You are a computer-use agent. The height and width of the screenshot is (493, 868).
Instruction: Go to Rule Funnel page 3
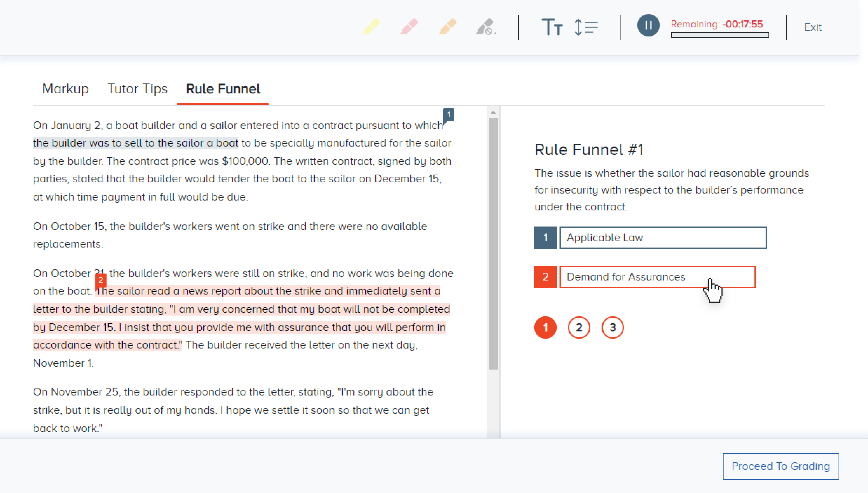pos(612,327)
